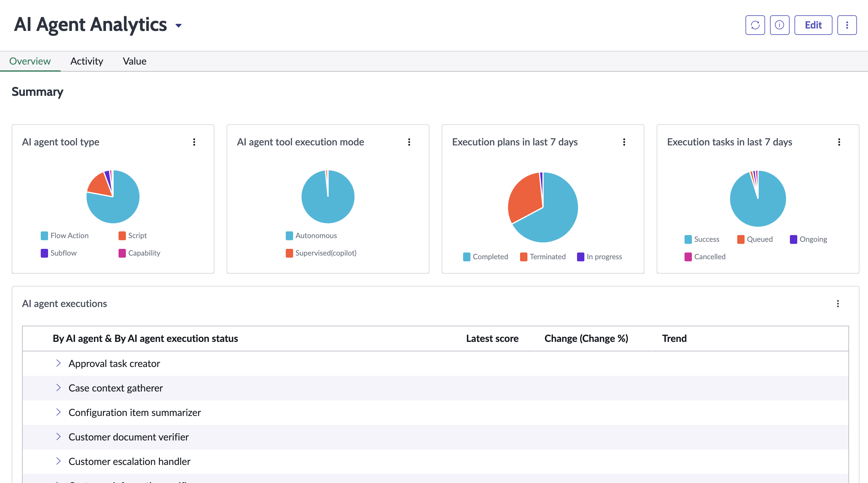Toggle the Terminated legend swatch
Viewport: 868px width, 483px height.
[524, 257]
